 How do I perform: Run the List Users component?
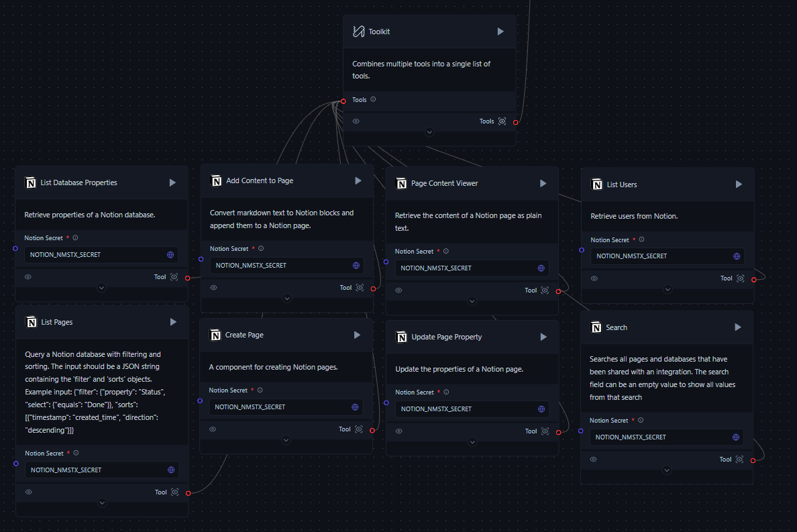click(x=739, y=184)
